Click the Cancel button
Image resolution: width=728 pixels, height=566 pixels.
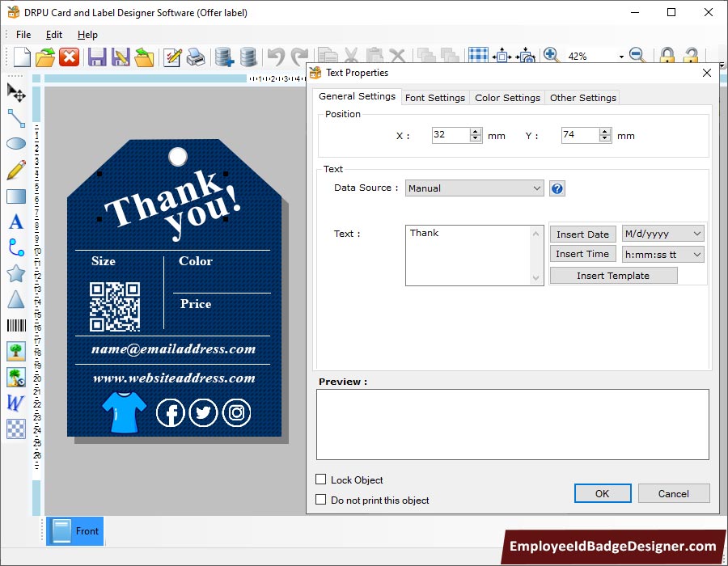click(674, 493)
